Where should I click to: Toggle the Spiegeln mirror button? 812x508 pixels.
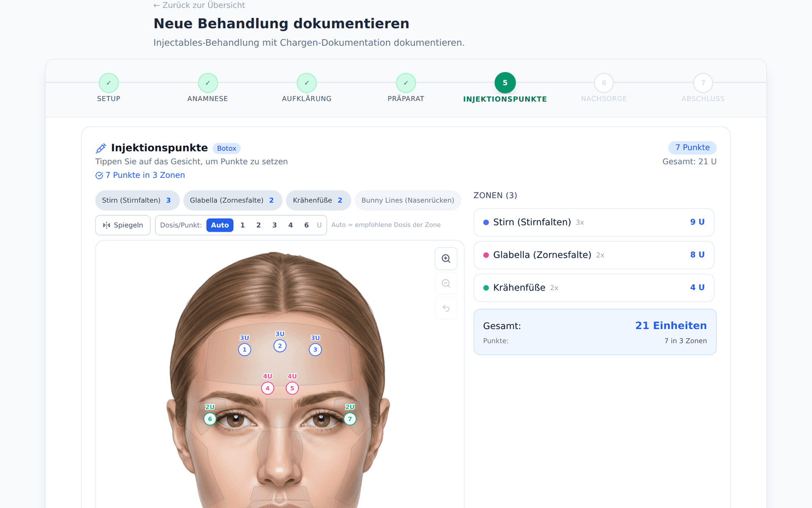tap(123, 225)
